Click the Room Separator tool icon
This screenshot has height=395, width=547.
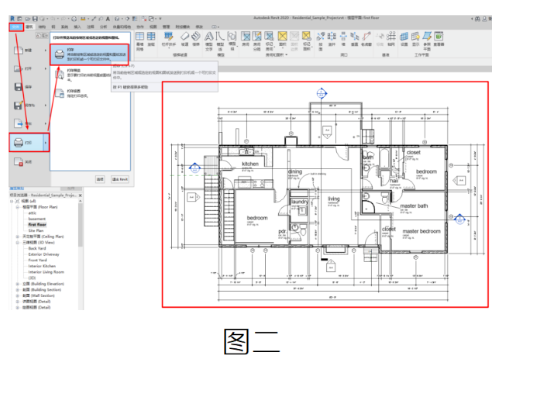[257, 36]
